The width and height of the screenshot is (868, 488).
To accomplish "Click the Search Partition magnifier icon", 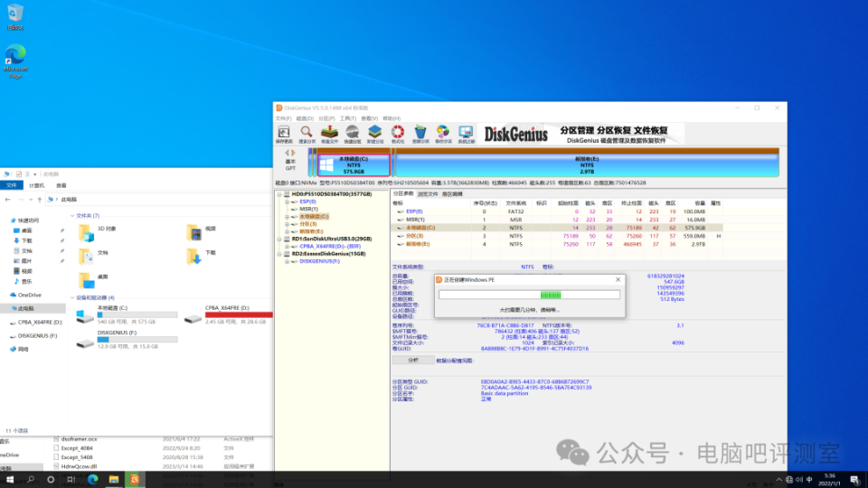I will click(307, 135).
